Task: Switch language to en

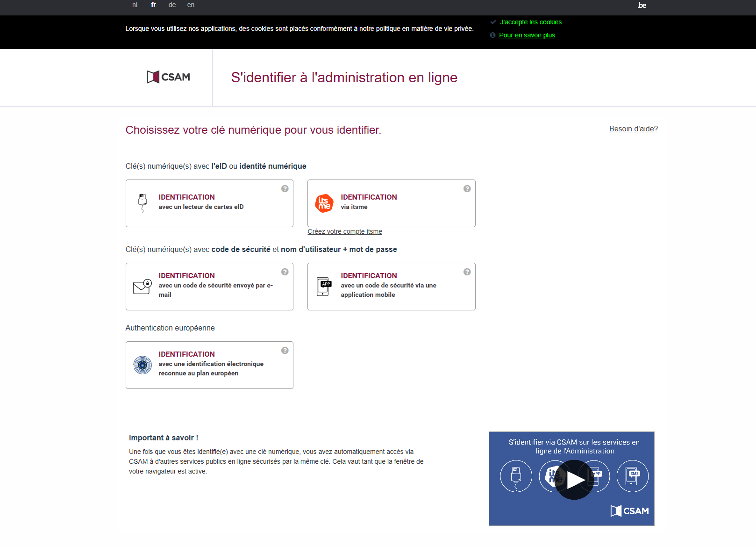Action: pyautogui.click(x=191, y=5)
